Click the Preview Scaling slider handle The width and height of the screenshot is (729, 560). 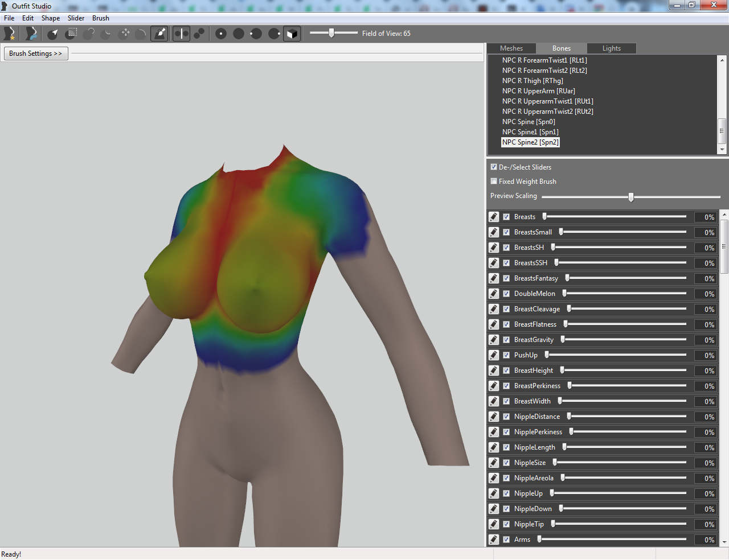pos(631,197)
